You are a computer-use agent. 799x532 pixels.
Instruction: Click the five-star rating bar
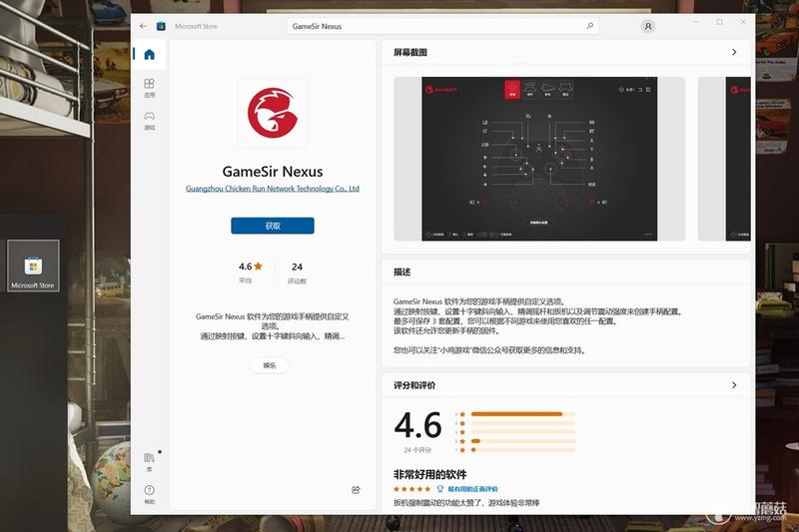[523, 414]
